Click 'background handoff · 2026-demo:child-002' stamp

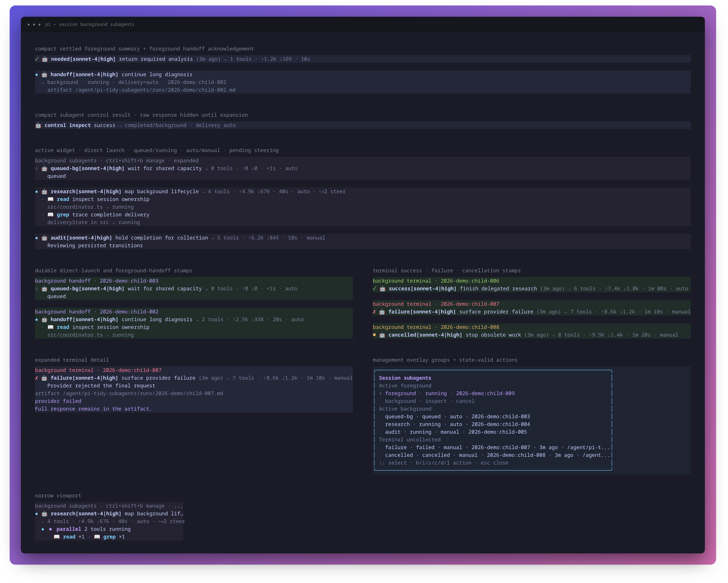point(97,312)
